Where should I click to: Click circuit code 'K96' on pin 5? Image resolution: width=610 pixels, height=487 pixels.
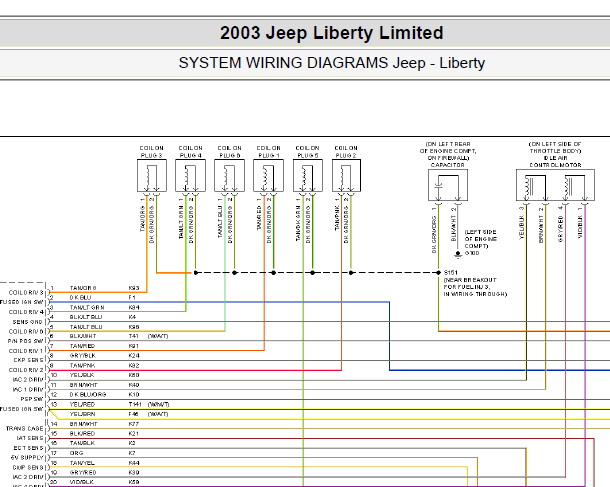click(134, 327)
